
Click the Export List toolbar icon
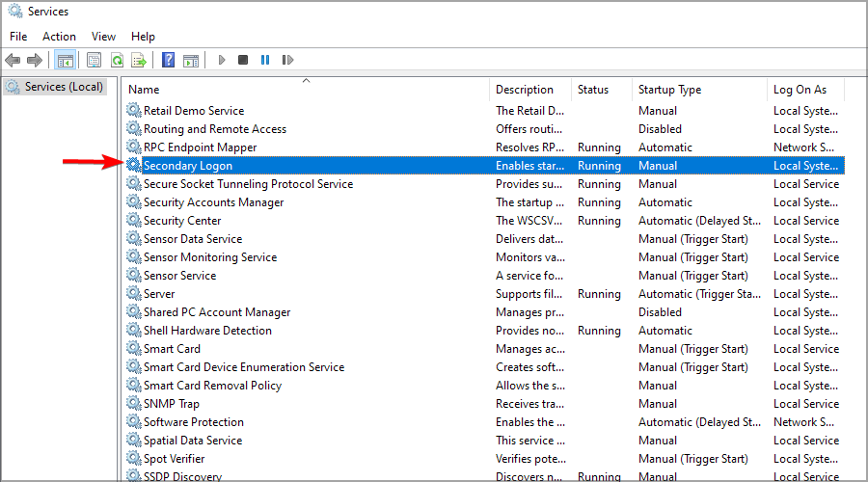click(139, 60)
